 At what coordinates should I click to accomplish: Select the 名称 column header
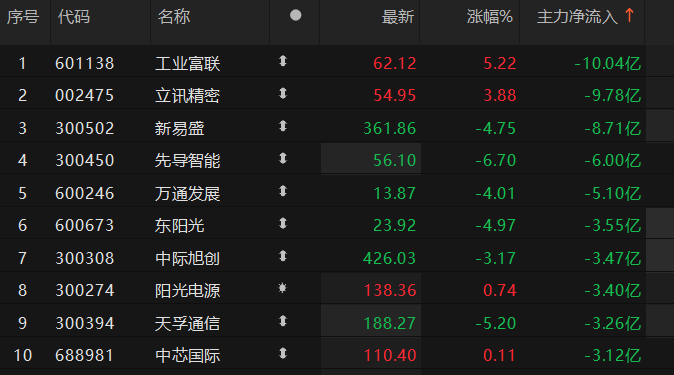[x=174, y=17]
